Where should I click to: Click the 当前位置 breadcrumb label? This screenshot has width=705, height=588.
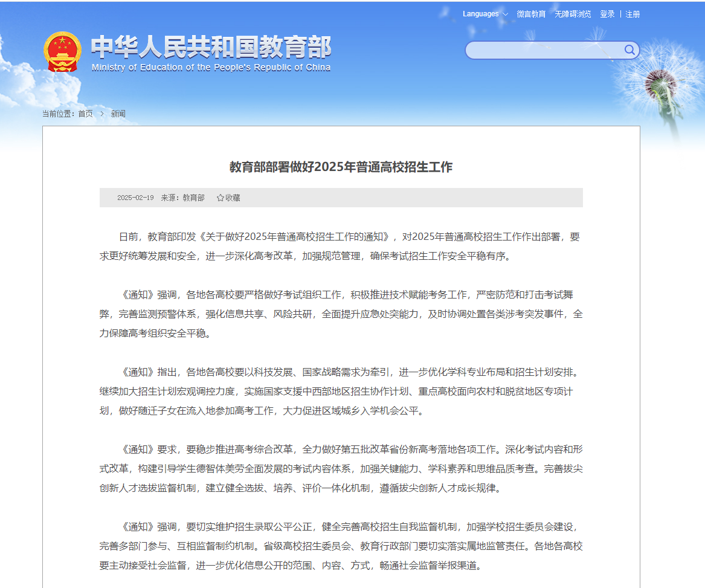coord(59,114)
